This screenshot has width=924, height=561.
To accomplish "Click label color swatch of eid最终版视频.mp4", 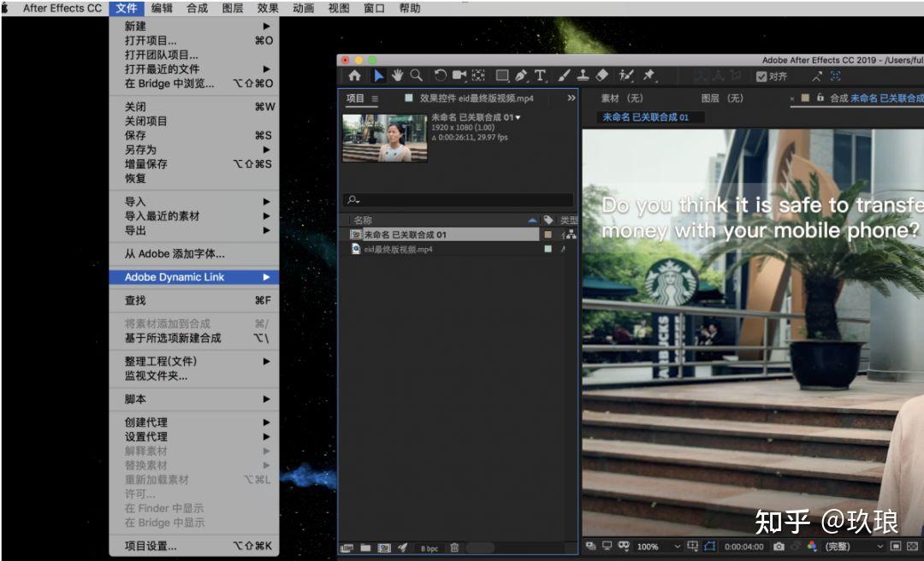I will 548,249.
